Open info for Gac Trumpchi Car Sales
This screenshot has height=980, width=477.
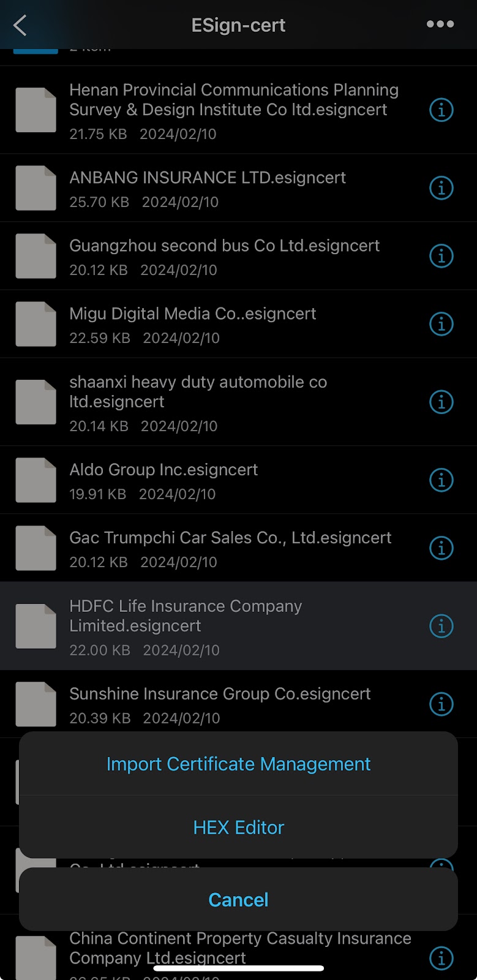coord(441,548)
